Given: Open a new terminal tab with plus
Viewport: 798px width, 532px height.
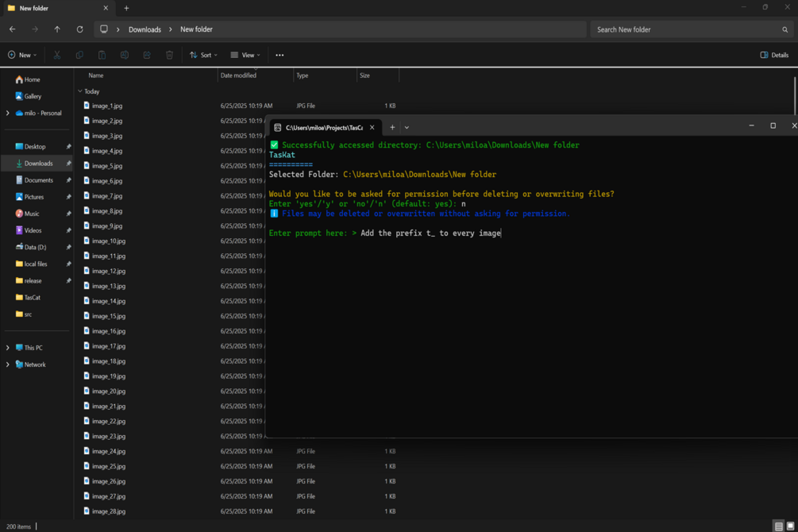Looking at the screenshot, I should click(x=392, y=127).
